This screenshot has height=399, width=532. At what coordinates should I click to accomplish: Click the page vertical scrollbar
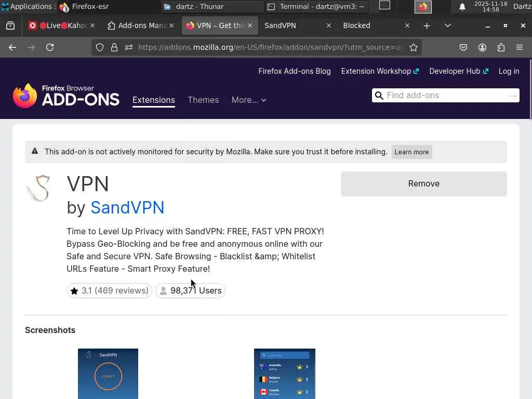530,90
